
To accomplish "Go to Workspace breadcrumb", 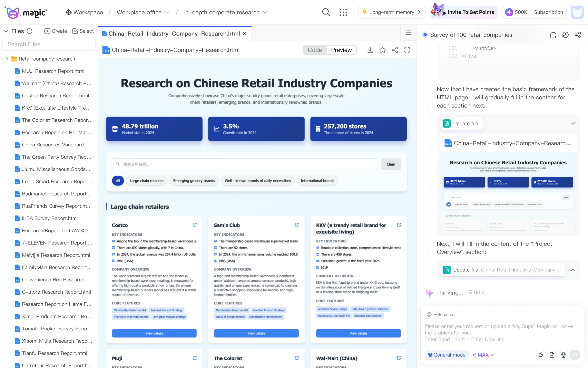I will pyautogui.click(x=84, y=12).
